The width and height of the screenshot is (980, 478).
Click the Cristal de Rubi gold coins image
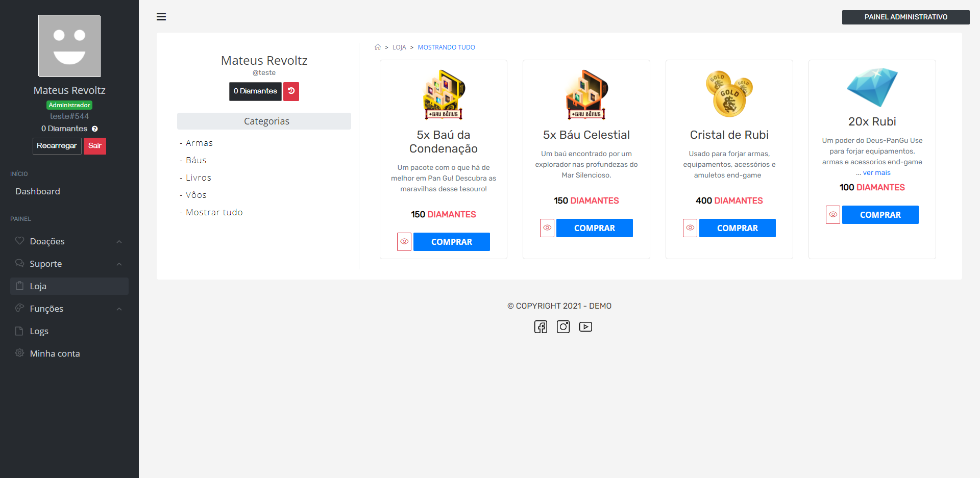[729, 94]
